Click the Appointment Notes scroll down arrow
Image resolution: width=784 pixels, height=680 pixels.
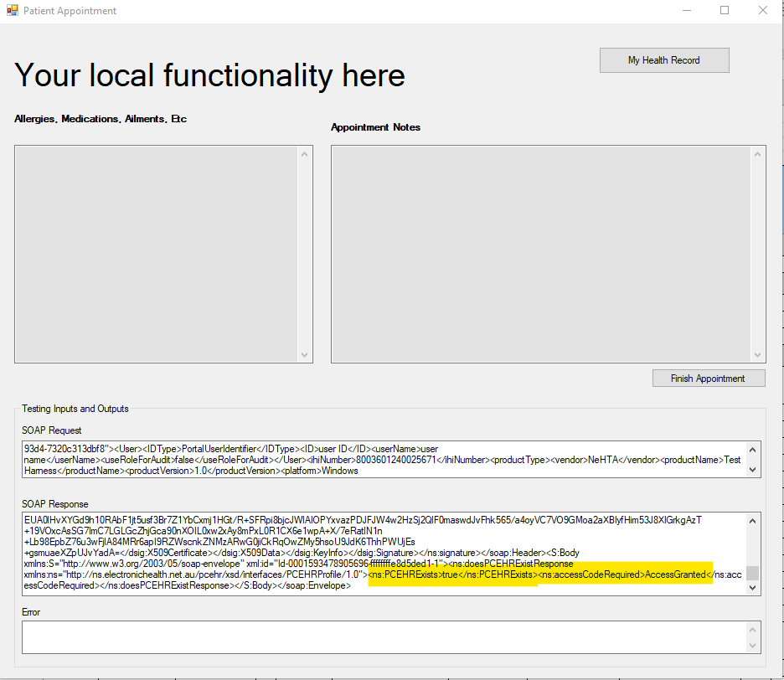(758, 355)
